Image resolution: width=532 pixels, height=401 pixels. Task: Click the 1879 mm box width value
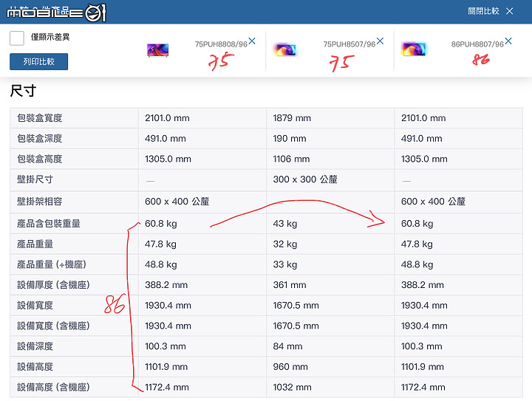[292, 118]
